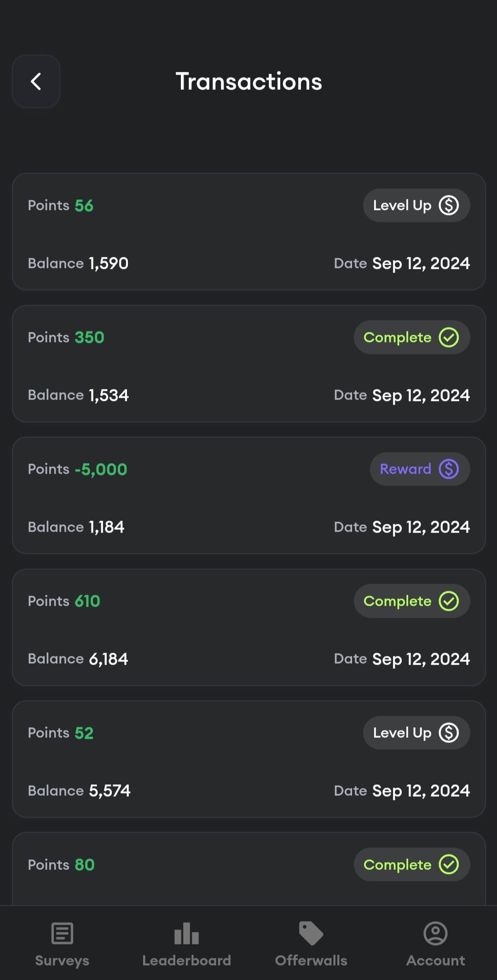This screenshot has width=497, height=980.
Task: Select the Reward badge for -5,000 points
Action: [420, 469]
